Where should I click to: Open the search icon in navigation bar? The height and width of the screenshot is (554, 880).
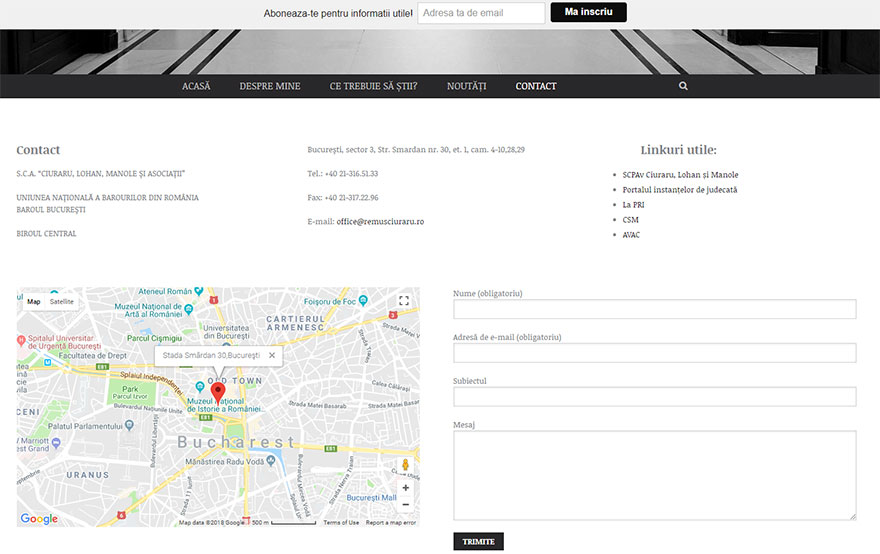[683, 86]
